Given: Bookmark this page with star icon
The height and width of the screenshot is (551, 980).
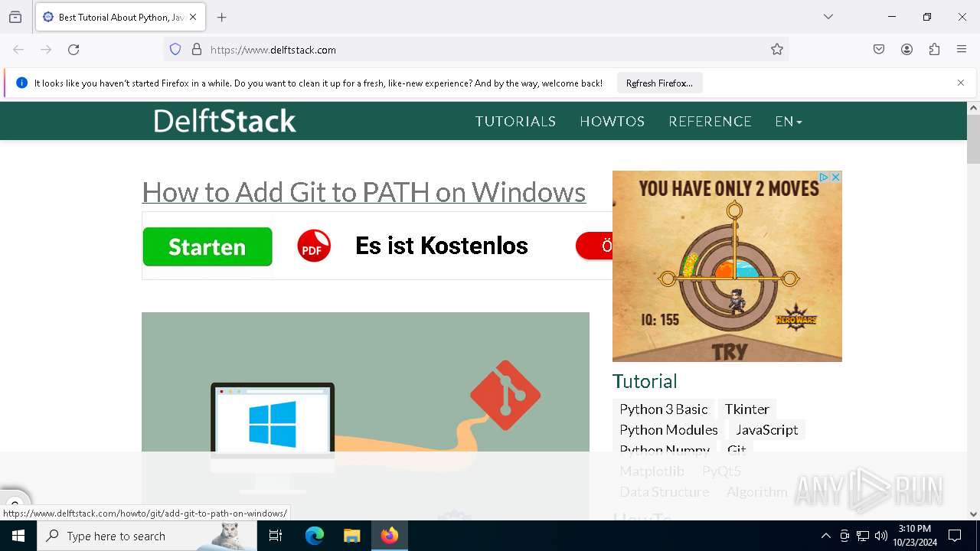Looking at the screenshot, I should click(x=777, y=50).
